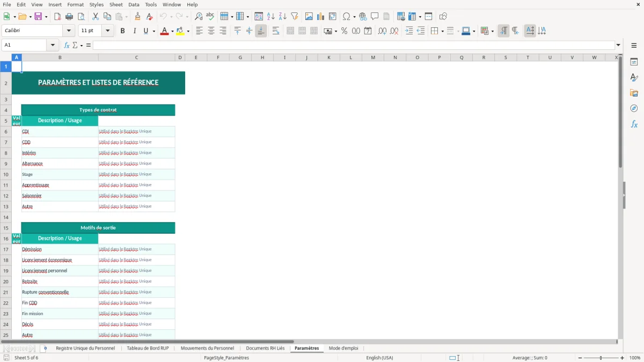
Task: Open the Borders dropdown arrow
Action: coord(442,31)
